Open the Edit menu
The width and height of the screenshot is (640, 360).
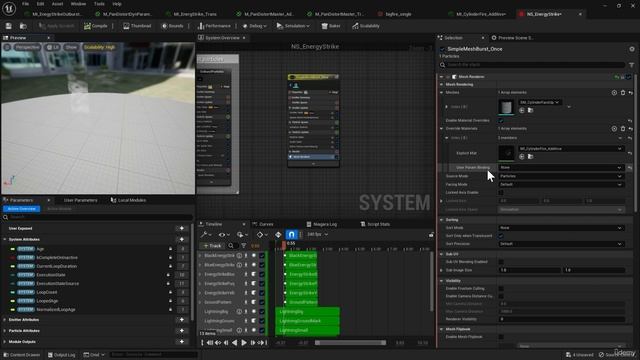click(x=40, y=4)
